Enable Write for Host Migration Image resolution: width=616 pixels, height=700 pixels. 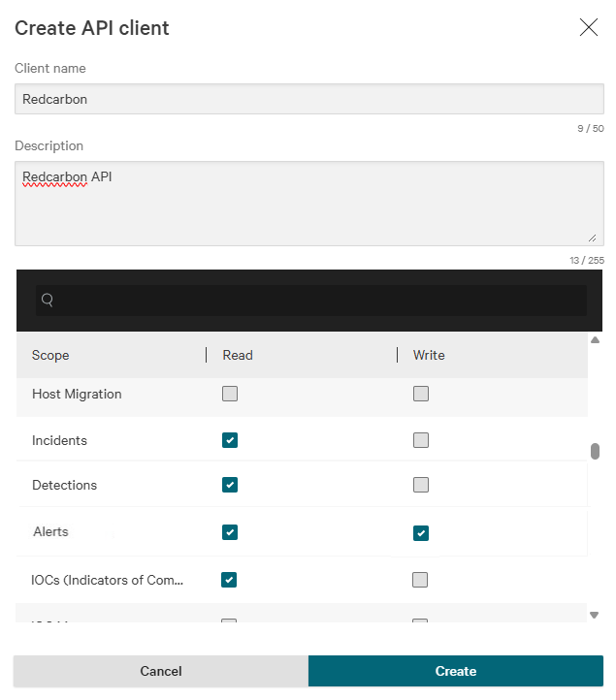(420, 394)
